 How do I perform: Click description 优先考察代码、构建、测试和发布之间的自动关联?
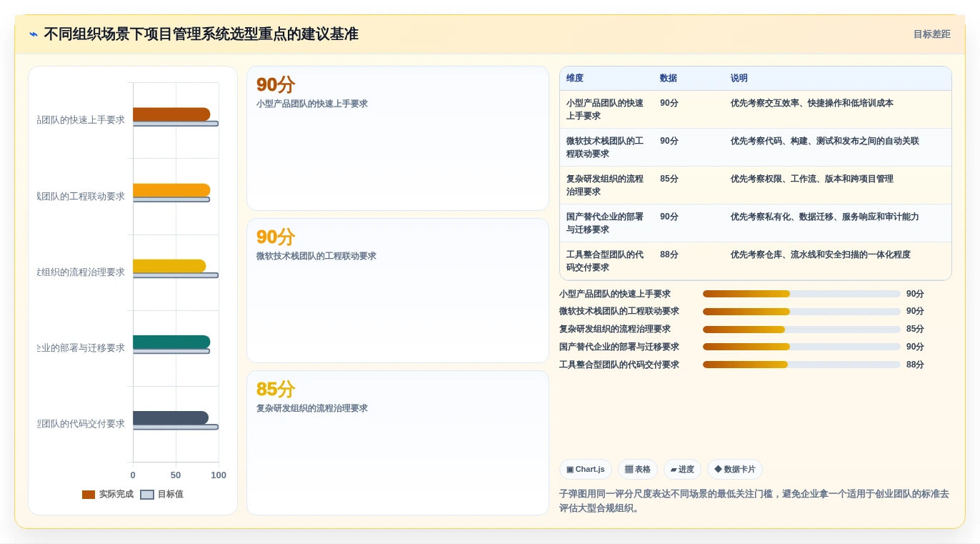pos(825,141)
